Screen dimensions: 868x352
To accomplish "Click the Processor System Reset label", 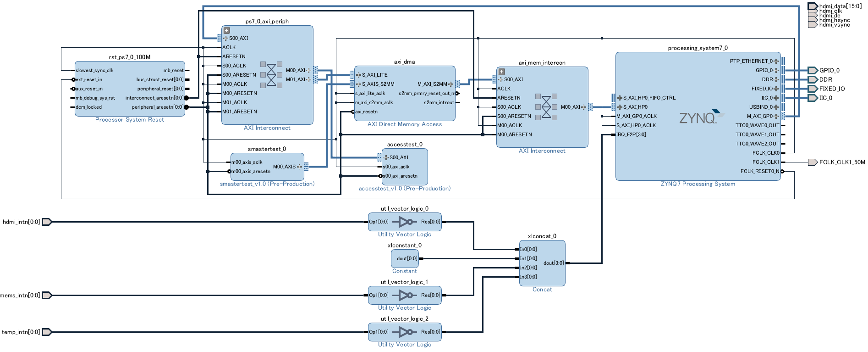I will click(x=129, y=120).
